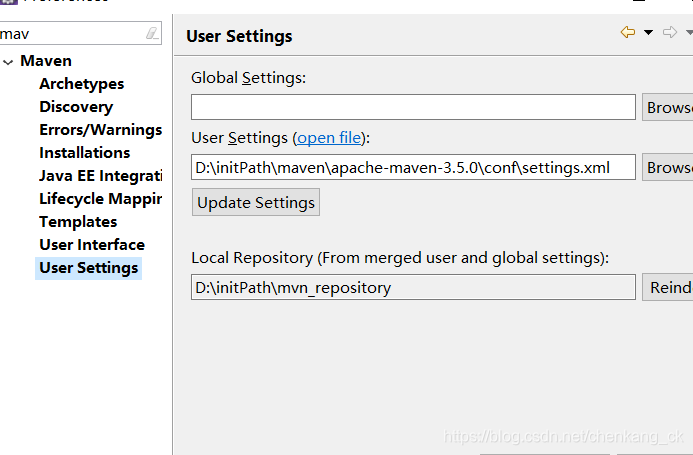Select the Maven tree item
This screenshot has width=693, height=455.
(x=46, y=61)
